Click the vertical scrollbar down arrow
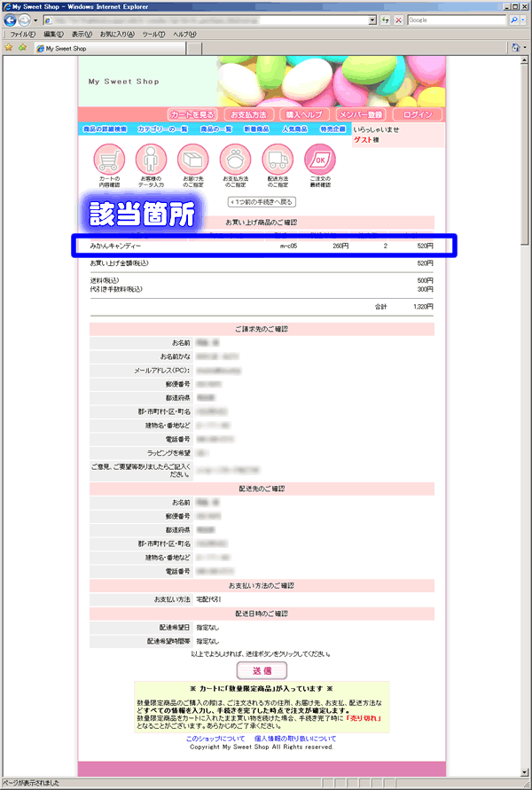The width and height of the screenshot is (532, 790). (x=526, y=772)
